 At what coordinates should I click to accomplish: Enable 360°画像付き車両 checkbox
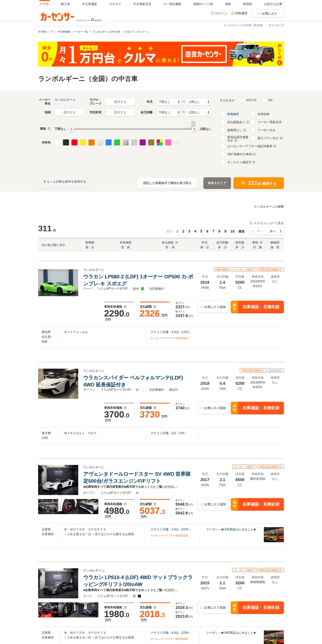pos(222,154)
